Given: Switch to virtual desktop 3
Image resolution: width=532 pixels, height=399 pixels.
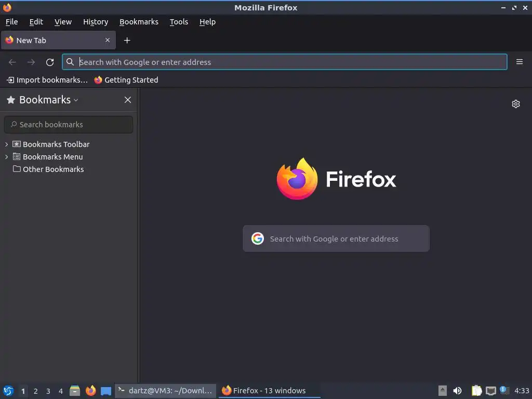Looking at the screenshot, I should (x=48, y=391).
